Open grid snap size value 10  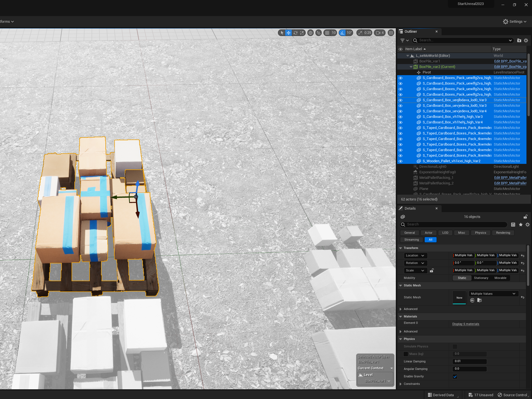point(334,33)
